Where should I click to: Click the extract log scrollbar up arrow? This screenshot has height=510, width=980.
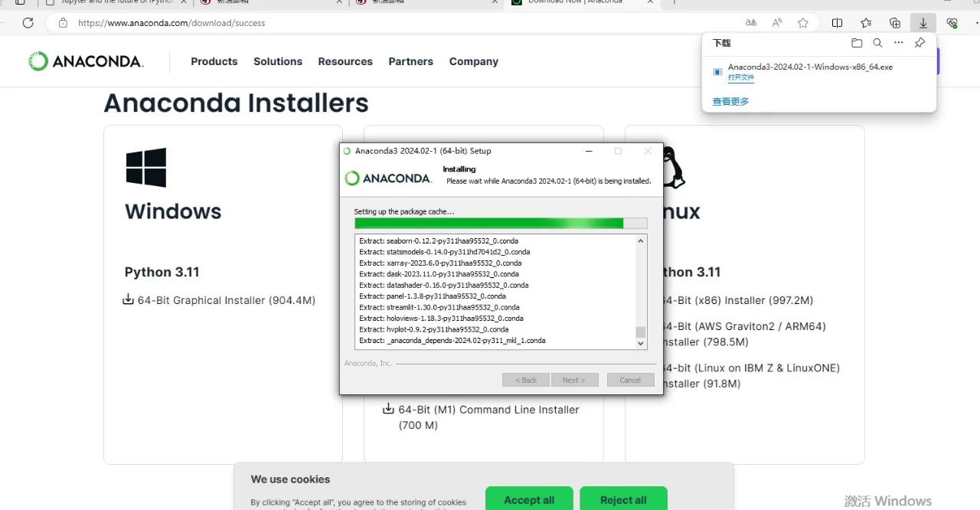[641, 240]
